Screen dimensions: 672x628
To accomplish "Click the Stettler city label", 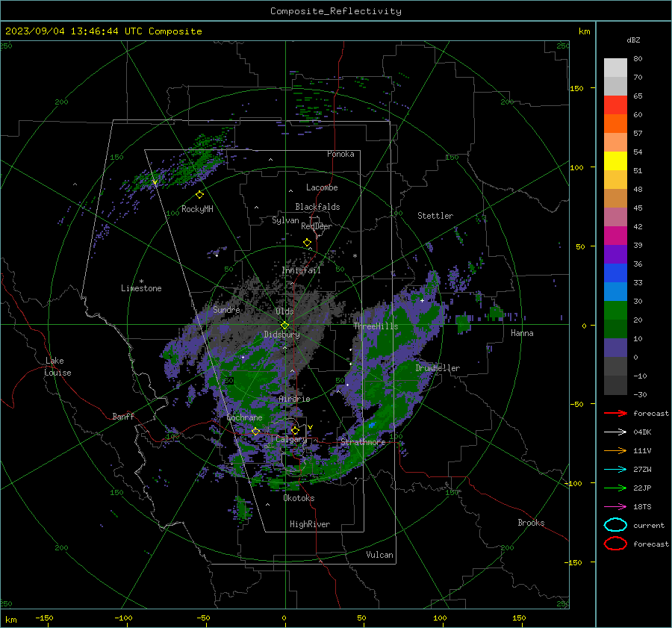I will (x=435, y=216).
